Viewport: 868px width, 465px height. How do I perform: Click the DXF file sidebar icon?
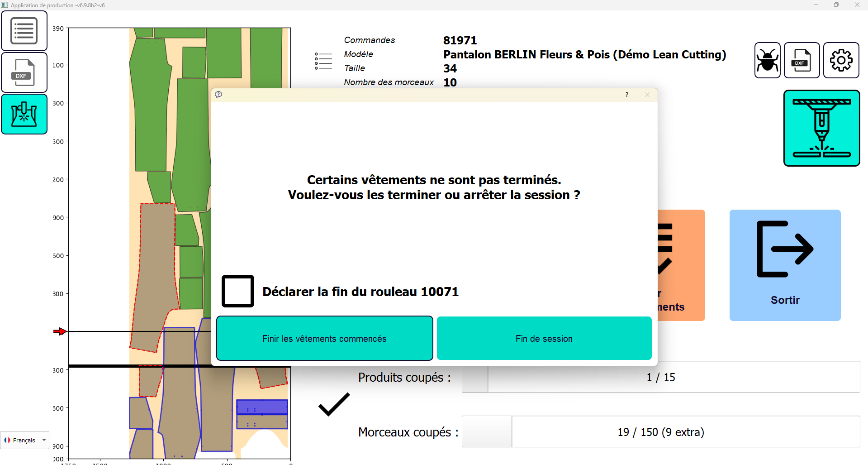tap(24, 72)
